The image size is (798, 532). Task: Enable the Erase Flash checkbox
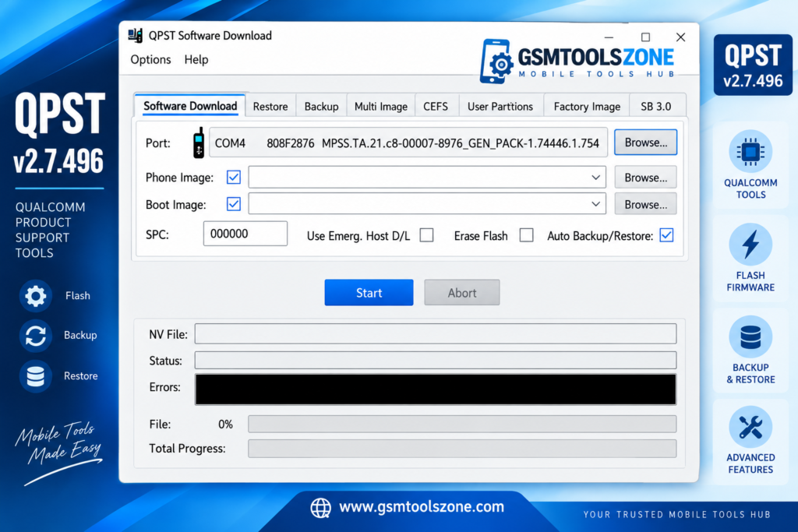tap(526, 235)
